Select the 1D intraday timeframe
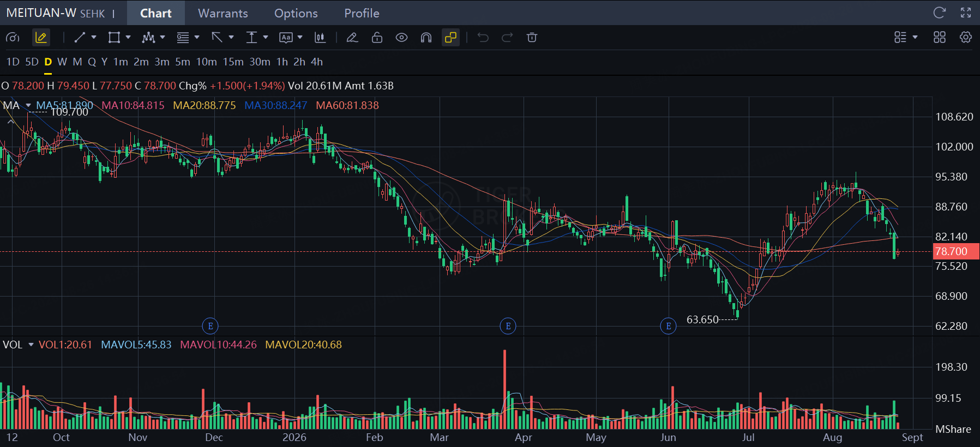Viewport: 980px width, 447px height. [x=13, y=62]
